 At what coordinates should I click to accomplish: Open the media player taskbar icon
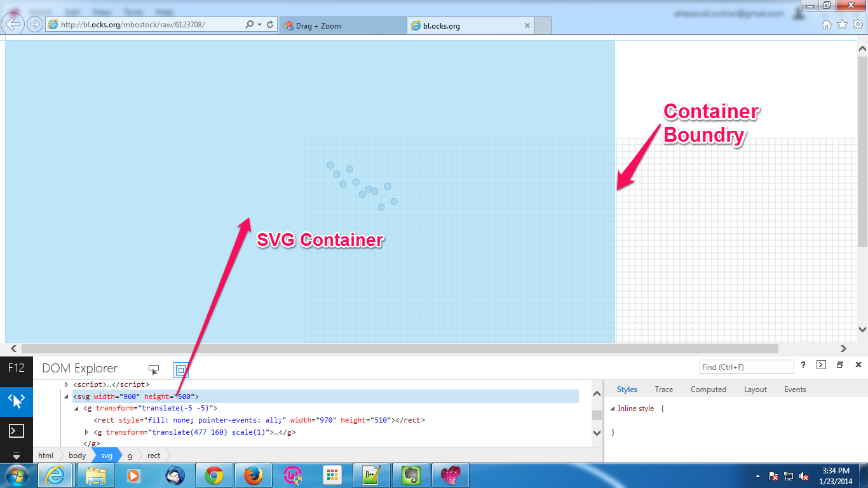(x=135, y=475)
